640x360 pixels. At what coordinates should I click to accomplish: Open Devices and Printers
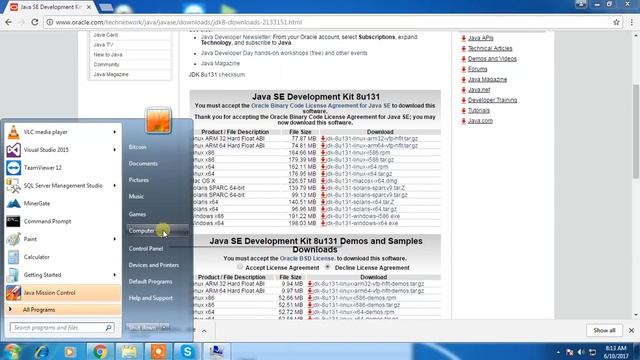coord(153,265)
